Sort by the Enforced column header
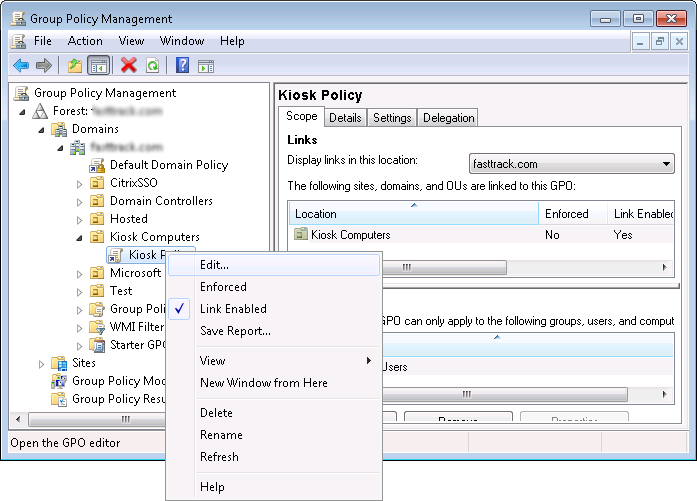697x501 pixels. coord(573,213)
